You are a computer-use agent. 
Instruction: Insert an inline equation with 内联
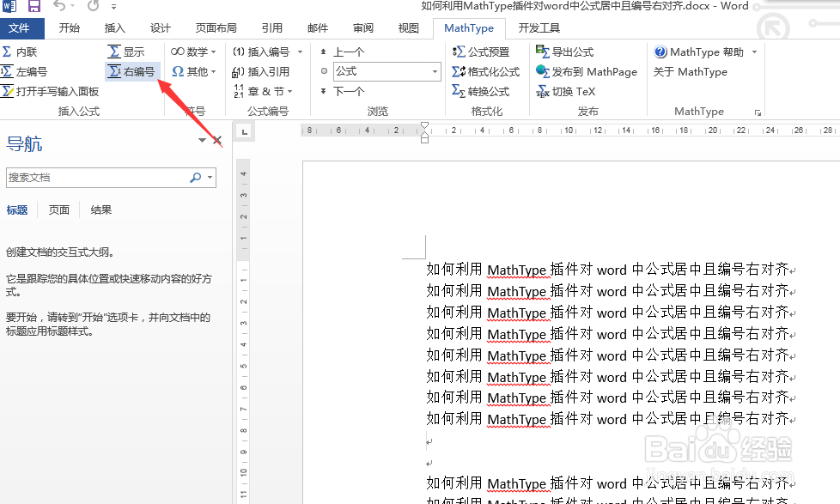20,52
